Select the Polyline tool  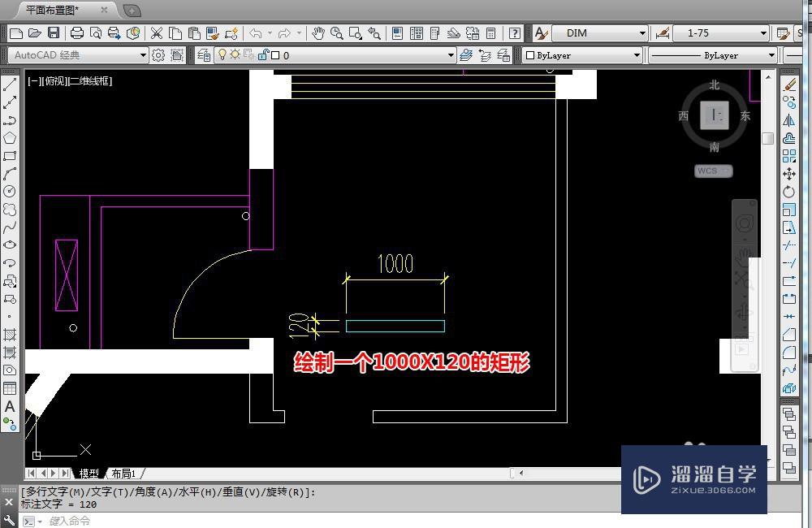coord(9,120)
